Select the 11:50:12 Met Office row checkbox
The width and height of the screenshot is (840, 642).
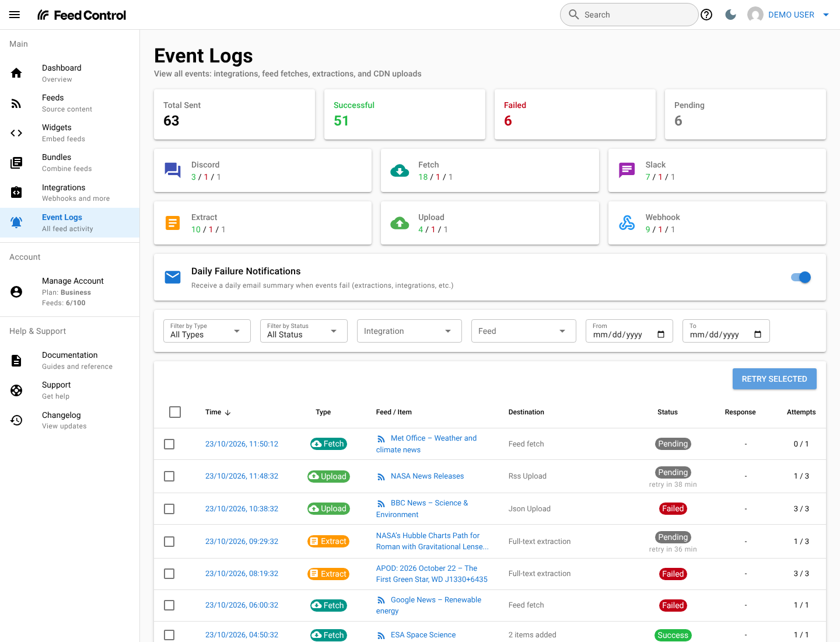[169, 444]
